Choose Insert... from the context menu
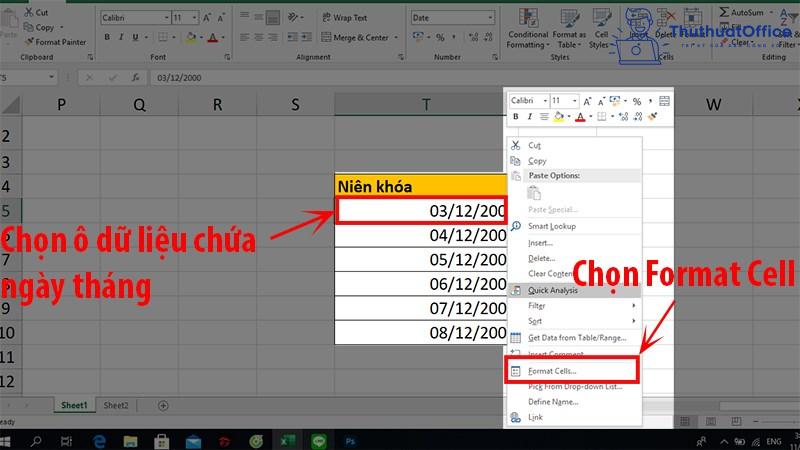Viewport: 800px width, 450px height. (x=574, y=243)
